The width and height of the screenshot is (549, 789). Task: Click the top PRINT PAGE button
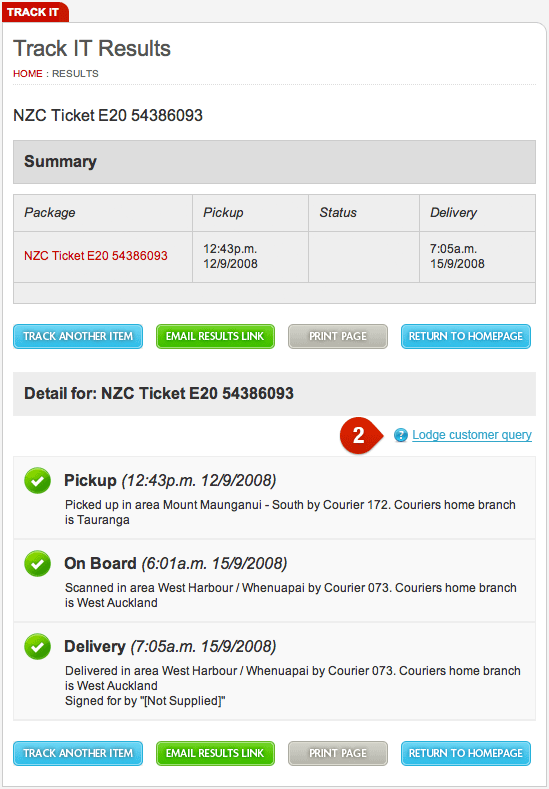pos(338,337)
